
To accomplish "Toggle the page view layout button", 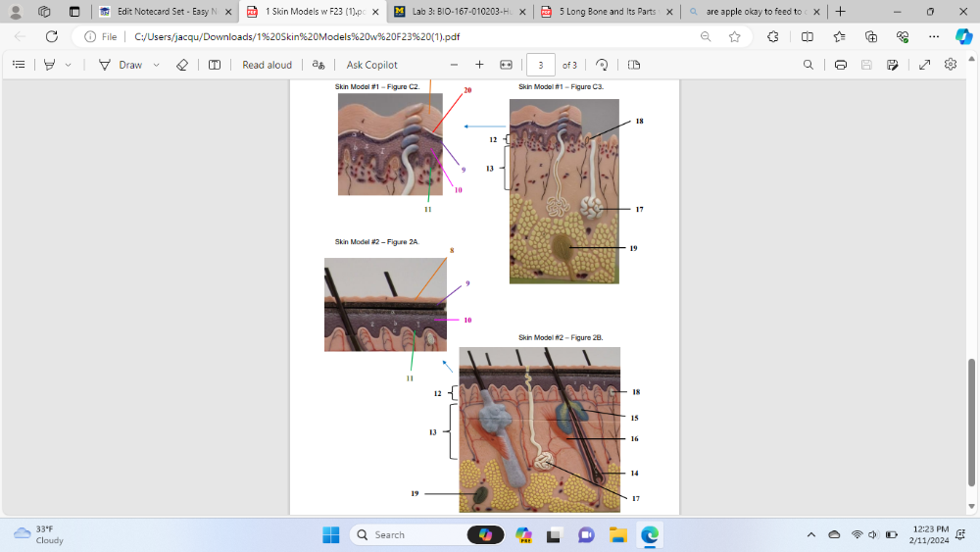I will click(x=633, y=65).
